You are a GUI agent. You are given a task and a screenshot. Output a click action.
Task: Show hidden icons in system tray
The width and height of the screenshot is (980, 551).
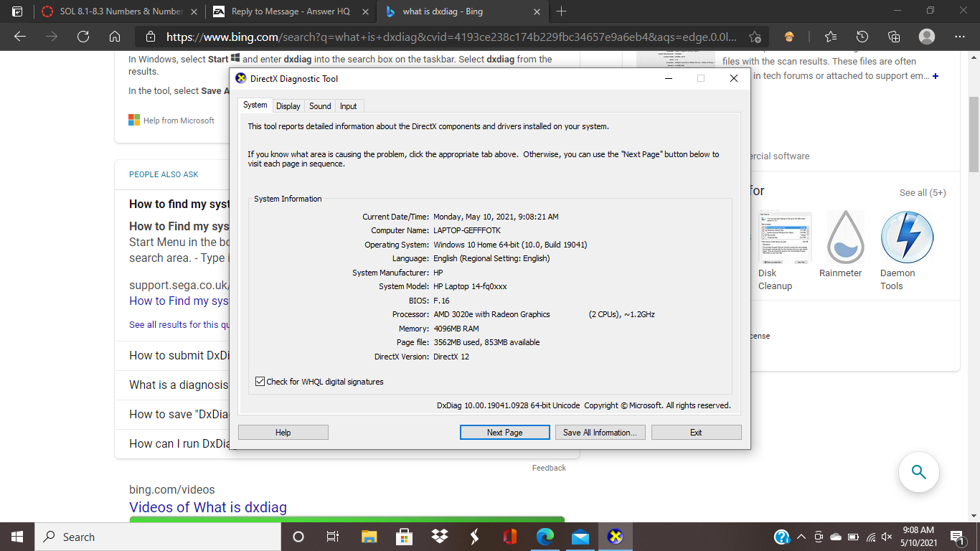(x=801, y=536)
